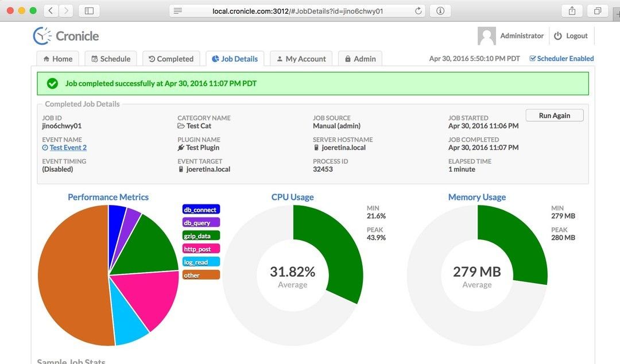
Task: Switch to the Schedule tab
Action: click(111, 59)
